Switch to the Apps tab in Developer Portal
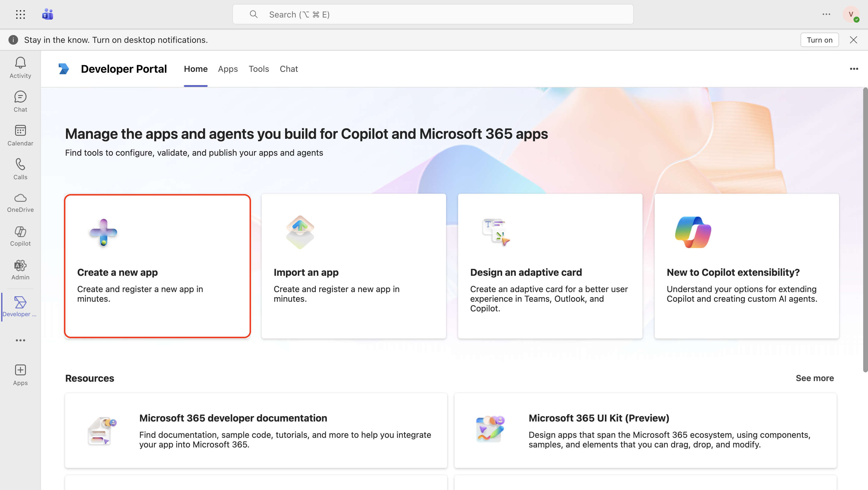The image size is (868, 490). 228,69
